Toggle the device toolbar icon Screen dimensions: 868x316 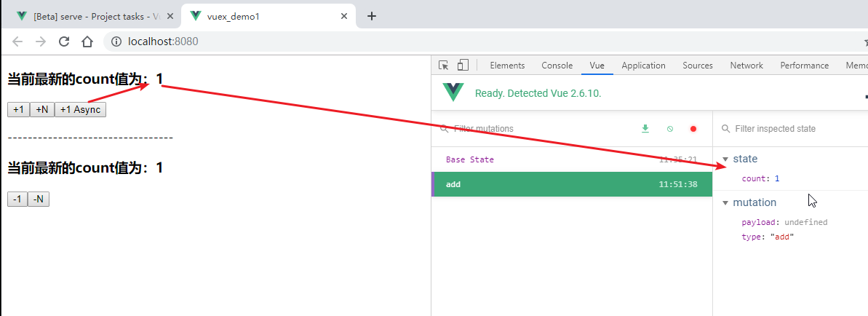pos(463,66)
